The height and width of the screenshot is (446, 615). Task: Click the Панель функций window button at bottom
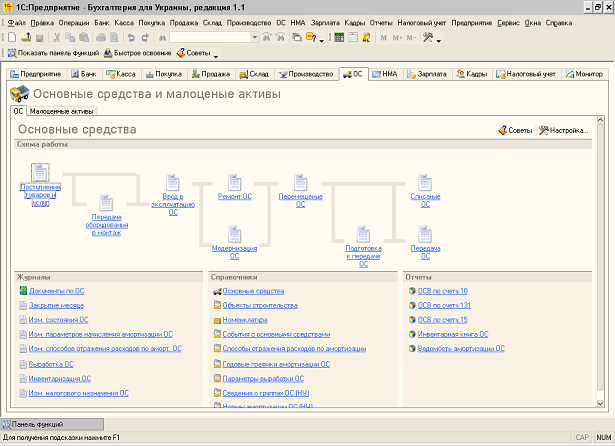pyautogui.click(x=53, y=424)
